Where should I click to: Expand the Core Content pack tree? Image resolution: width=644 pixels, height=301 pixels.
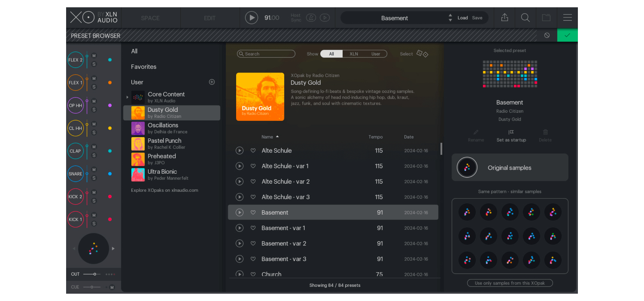click(x=127, y=97)
